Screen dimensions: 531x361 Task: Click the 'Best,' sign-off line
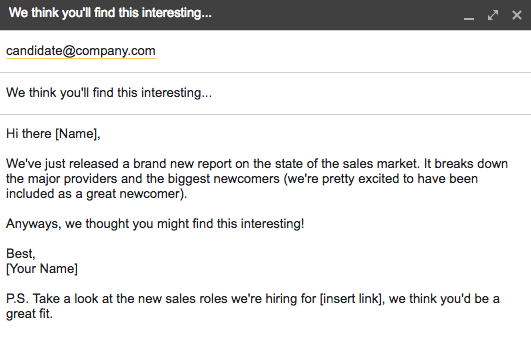[21, 254]
